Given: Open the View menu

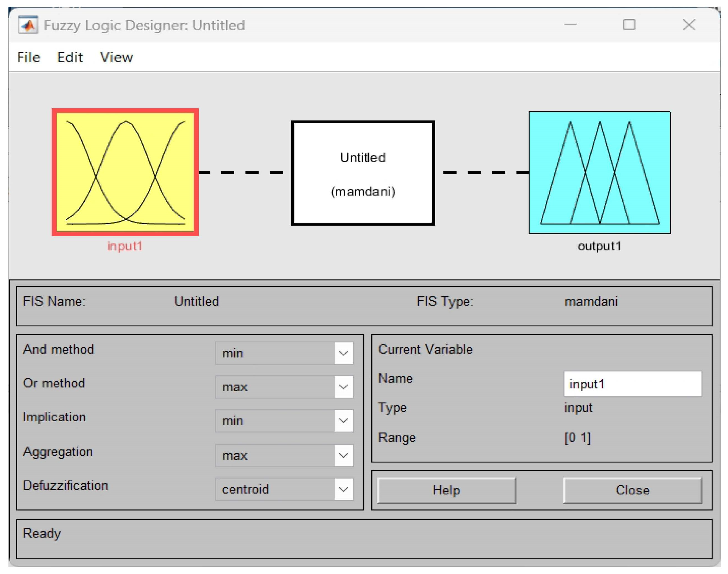Looking at the screenshot, I should (116, 58).
